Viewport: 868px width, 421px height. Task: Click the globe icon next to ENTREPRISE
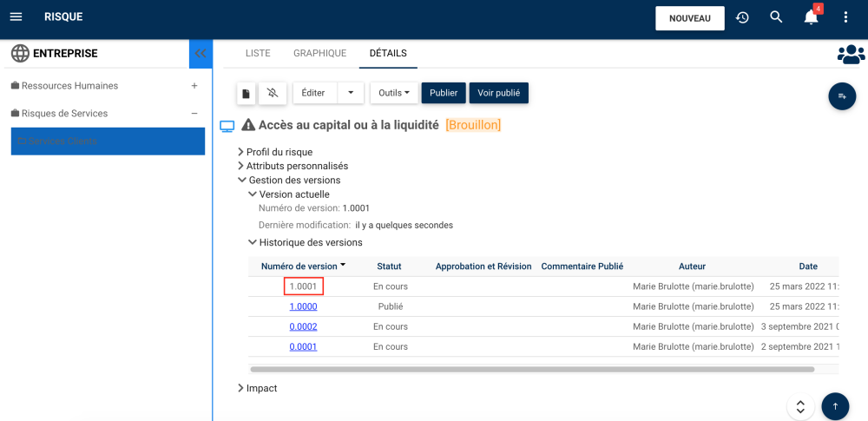pos(20,54)
